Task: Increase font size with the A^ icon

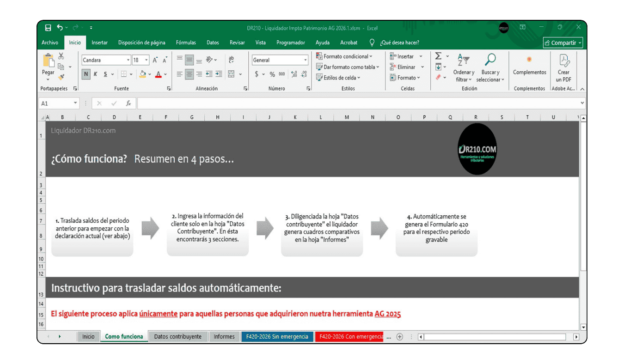Action: point(154,59)
